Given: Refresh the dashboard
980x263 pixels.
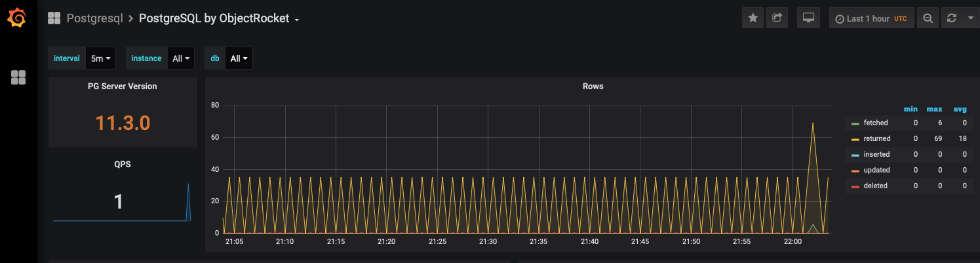Looking at the screenshot, I should tap(951, 18).
